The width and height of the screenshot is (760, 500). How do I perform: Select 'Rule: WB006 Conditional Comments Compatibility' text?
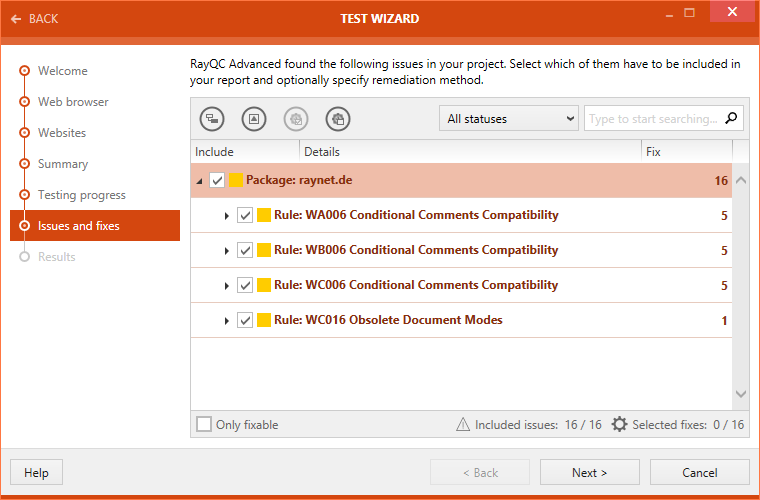416,250
